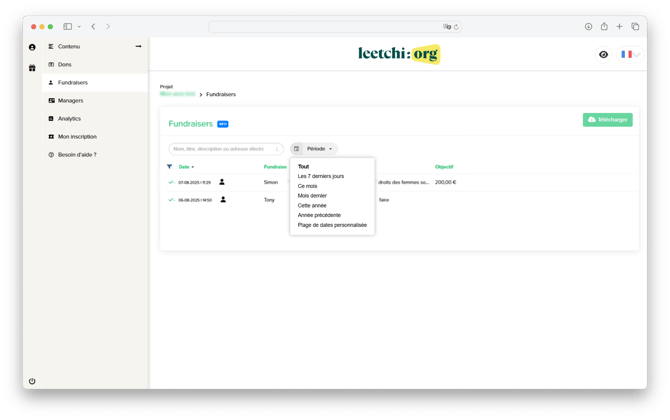The image size is (670, 420).
Task: Toggle the eye preview icon in header
Action: click(x=603, y=55)
